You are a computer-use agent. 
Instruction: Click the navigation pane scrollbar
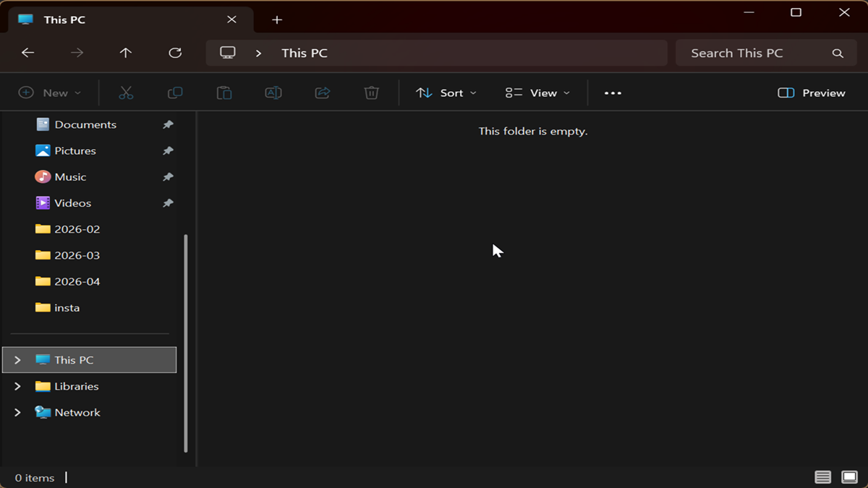pos(186,343)
